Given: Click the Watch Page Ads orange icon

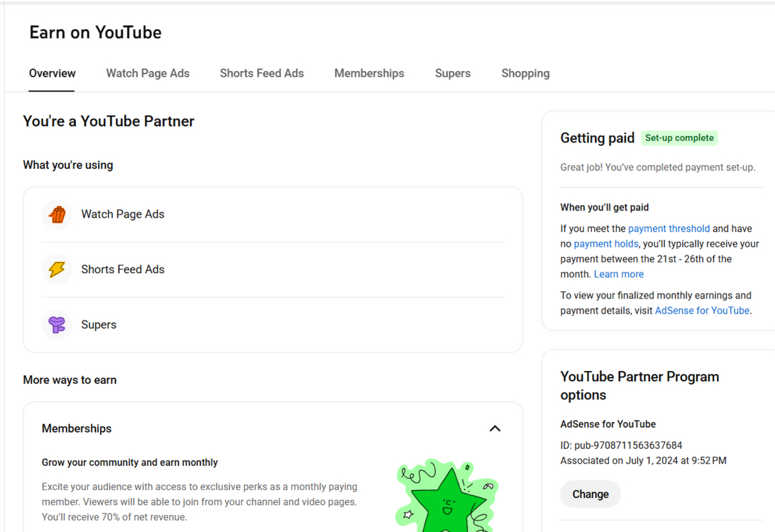Looking at the screenshot, I should click(x=57, y=214).
